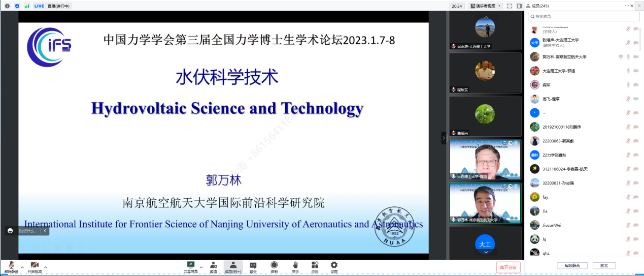Click muted mic icon in 张维声 row
The height and width of the screenshot is (276, 644).
628,43
